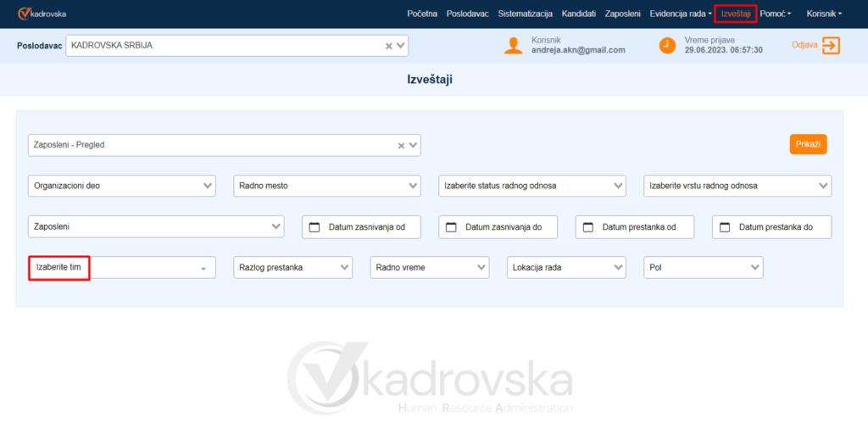This screenshot has width=868, height=435.
Task: Open the Razlog prestanka dropdown
Action: click(292, 268)
